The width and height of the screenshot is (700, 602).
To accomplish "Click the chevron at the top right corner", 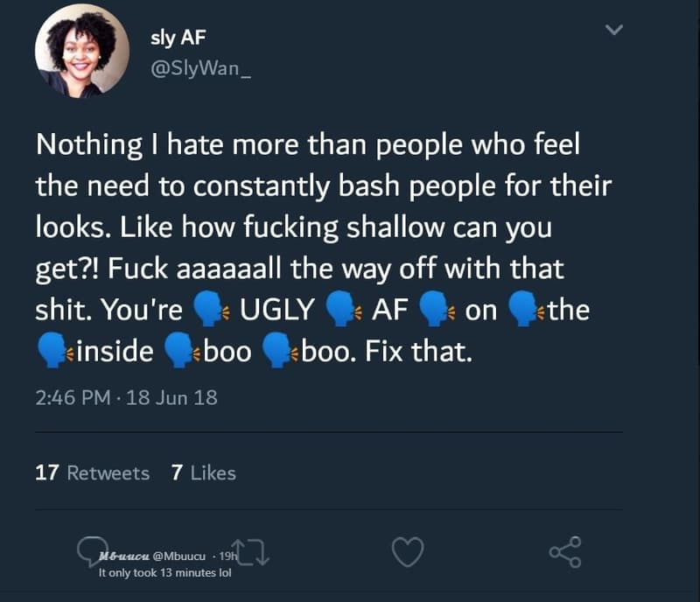I will tap(612, 28).
